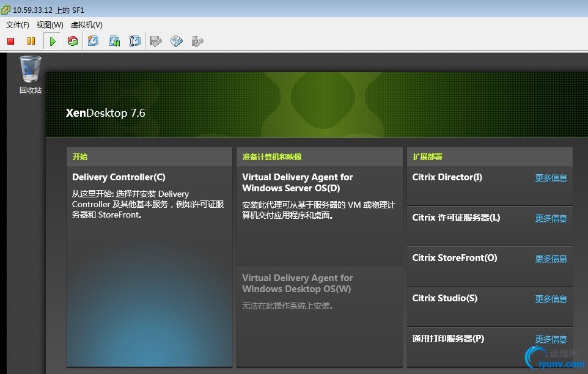Open the Snapshot manager icon

[x=134, y=41]
